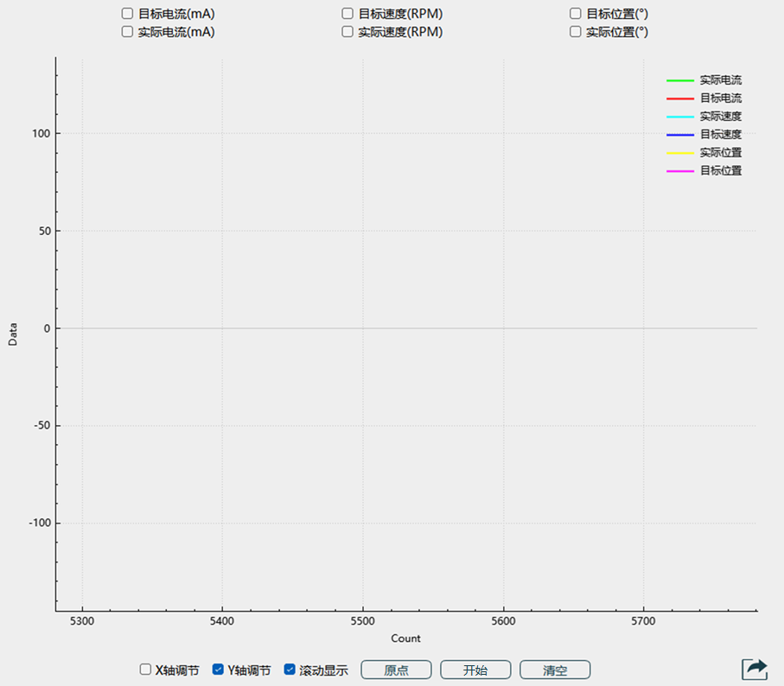
Task: Click the 清空 clear button
Action: click(555, 670)
